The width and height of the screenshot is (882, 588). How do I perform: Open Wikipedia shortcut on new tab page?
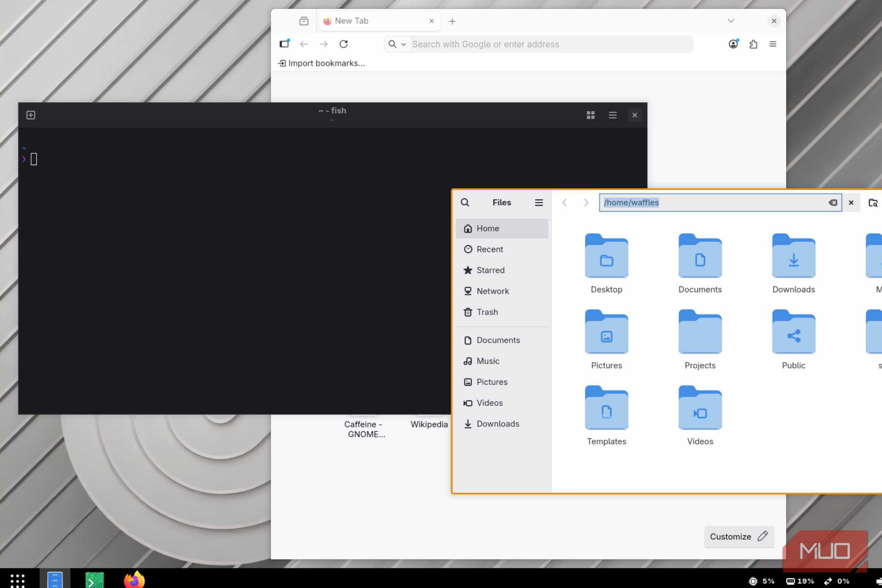429,424
